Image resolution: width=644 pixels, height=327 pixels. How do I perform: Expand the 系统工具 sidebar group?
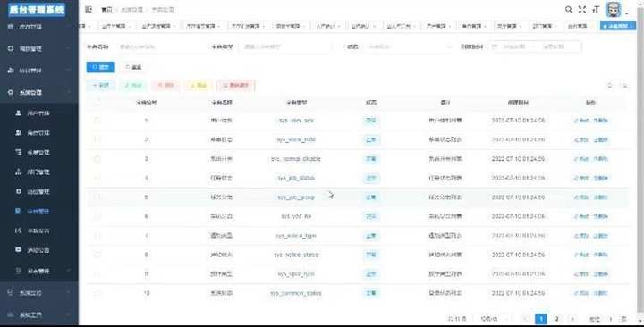click(39, 315)
